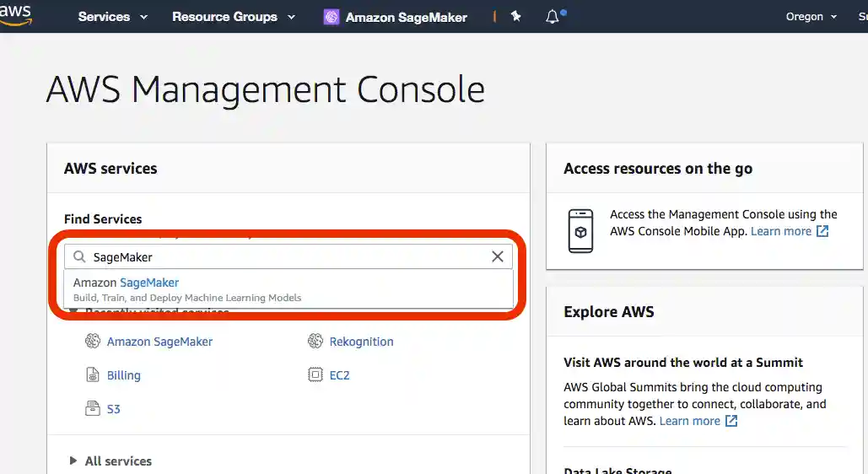The image size is (868, 474).
Task: Expand the All services section
Action: 111,461
